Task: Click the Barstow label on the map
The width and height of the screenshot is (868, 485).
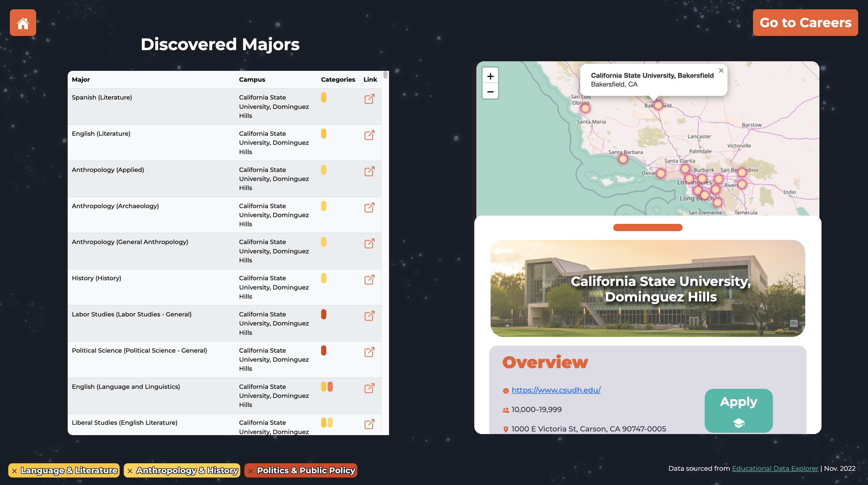Action: click(x=752, y=125)
